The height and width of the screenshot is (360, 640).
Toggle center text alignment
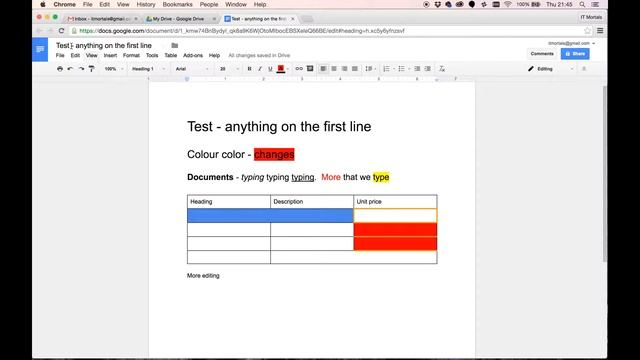(334, 69)
